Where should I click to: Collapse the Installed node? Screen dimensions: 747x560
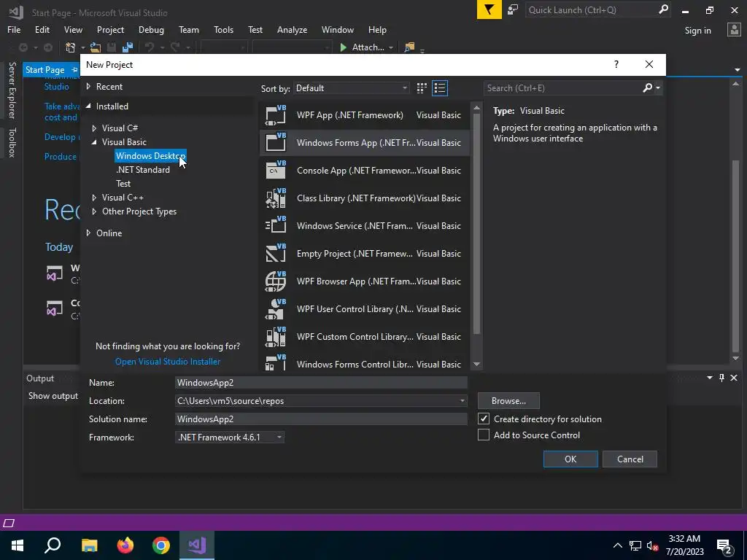88,106
